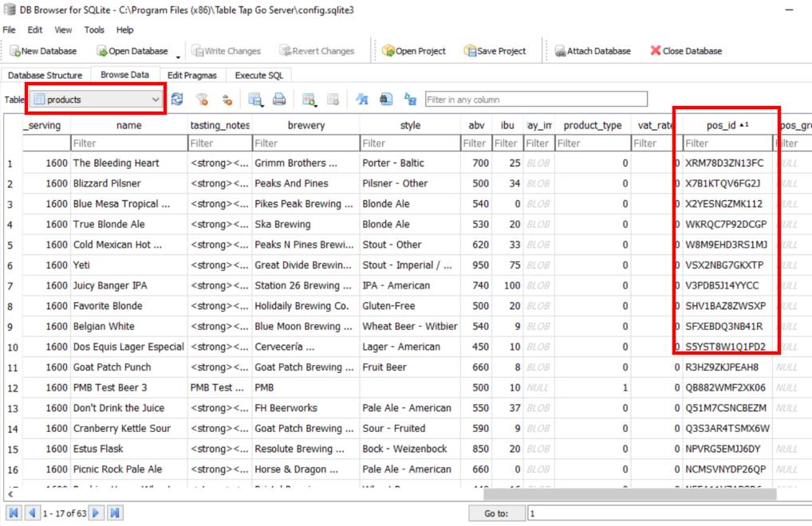Open the View menu

tap(63, 29)
